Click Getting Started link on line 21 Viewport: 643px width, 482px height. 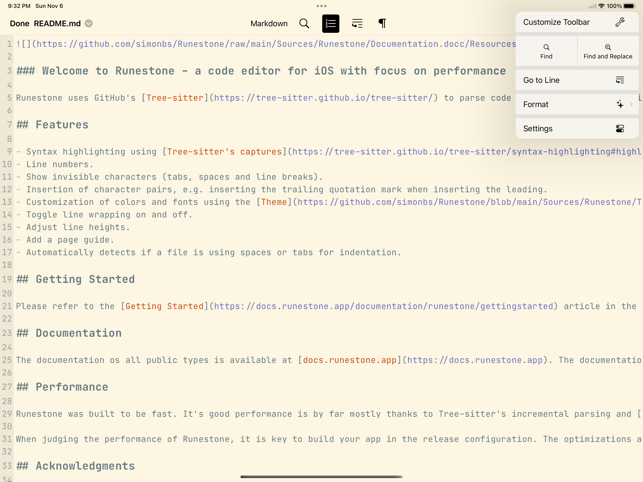pos(164,306)
